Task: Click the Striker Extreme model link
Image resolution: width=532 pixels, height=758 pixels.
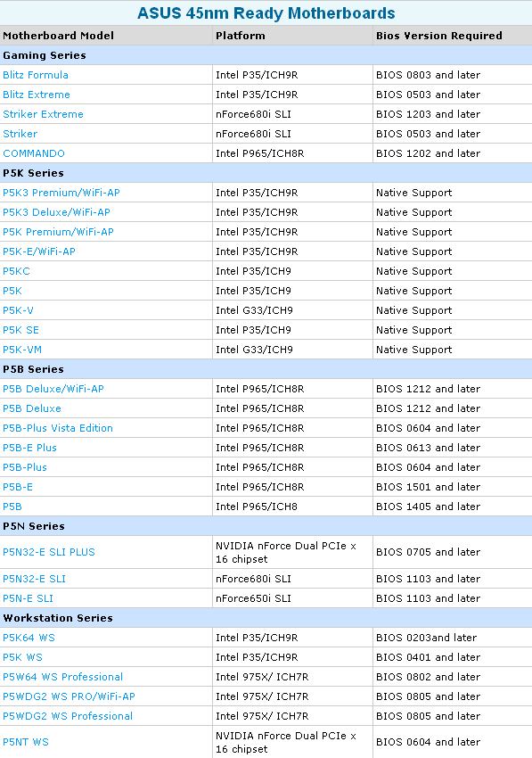Action: coord(43,114)
